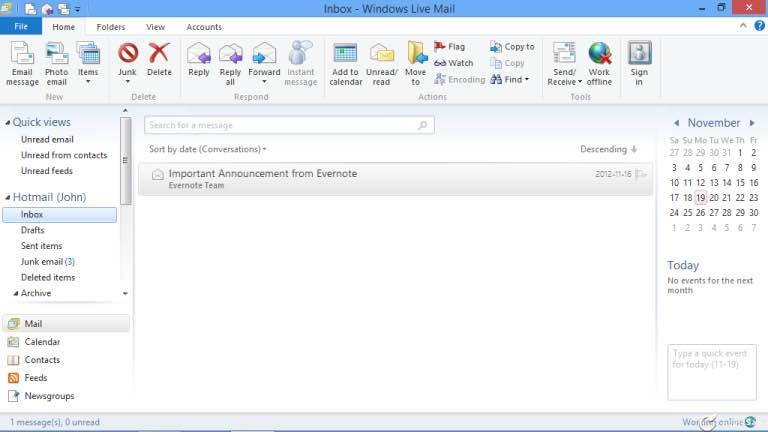The image size is (768, 432).
Task: Click the Search for a message field
Action: tap(289, 125)
